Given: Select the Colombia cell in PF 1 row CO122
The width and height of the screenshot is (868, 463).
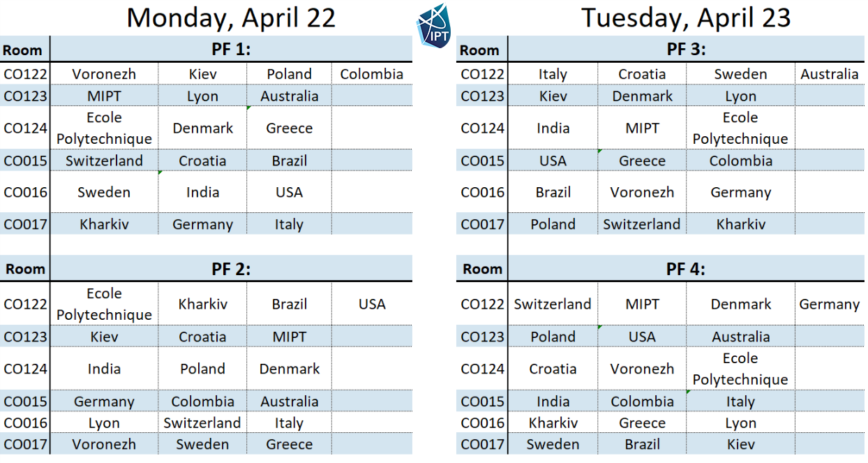Looking at the screenshot, I should (x=372, y=74).
